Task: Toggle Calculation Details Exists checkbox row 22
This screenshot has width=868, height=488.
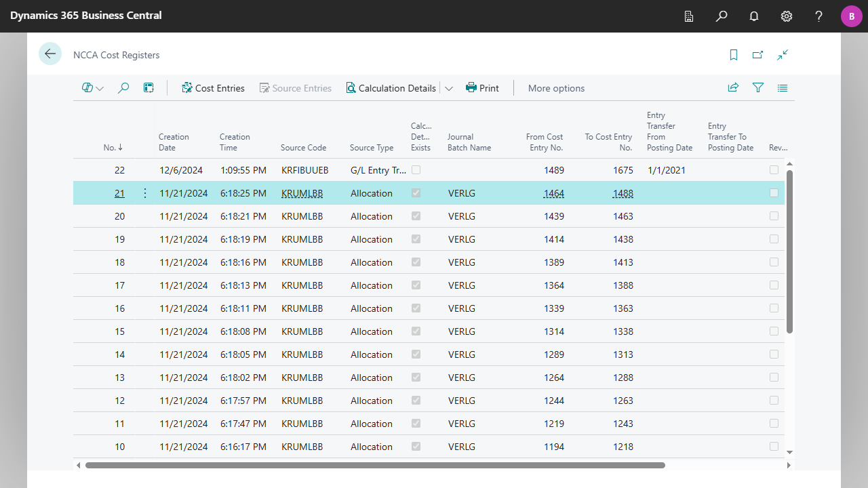Action: coord(416,170)
